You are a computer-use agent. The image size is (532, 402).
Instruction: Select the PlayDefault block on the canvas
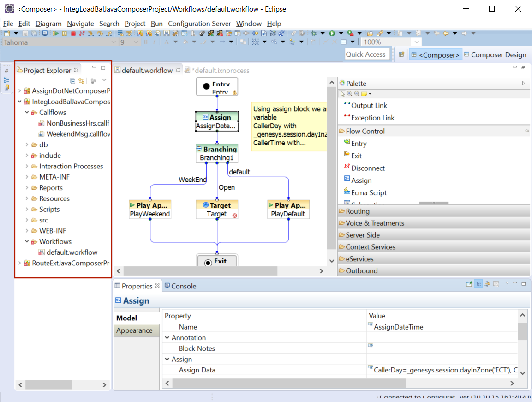pyautogui.click(x=288, y=210)
